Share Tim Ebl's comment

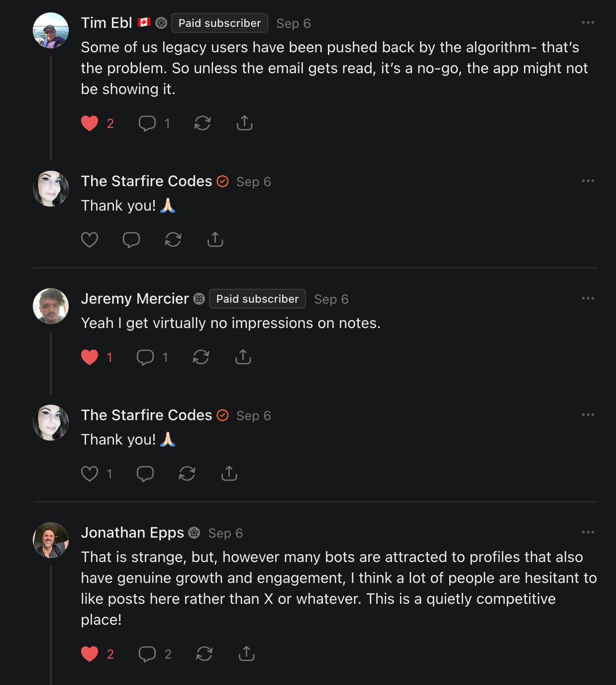[x=244, y=123]
